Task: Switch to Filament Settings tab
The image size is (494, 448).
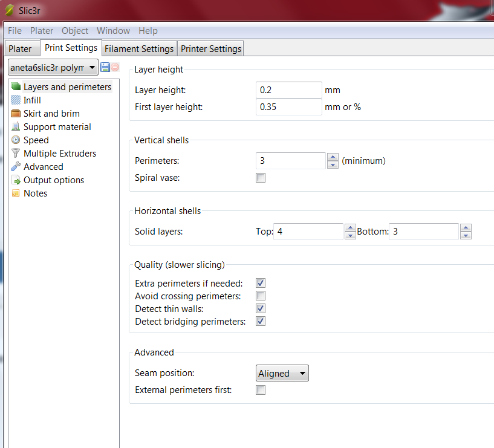Action: tap(139, 49)
